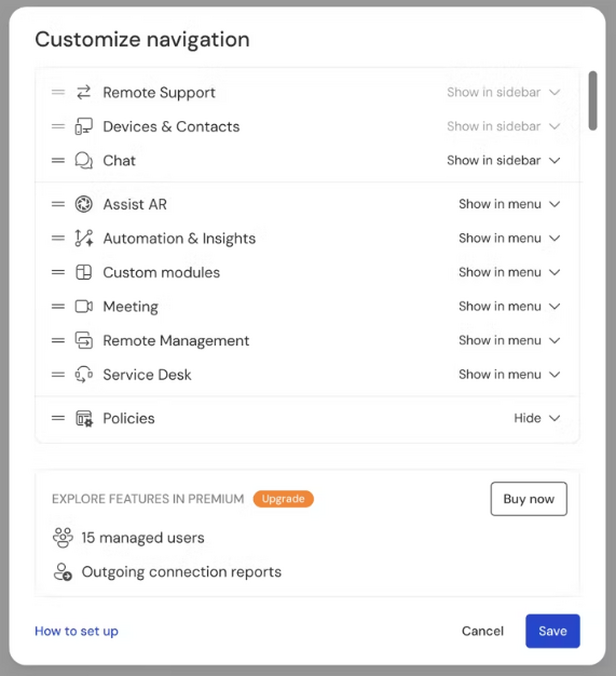Open Policies Hide dropdown
The image size is (616, 676).
point(537,418)
